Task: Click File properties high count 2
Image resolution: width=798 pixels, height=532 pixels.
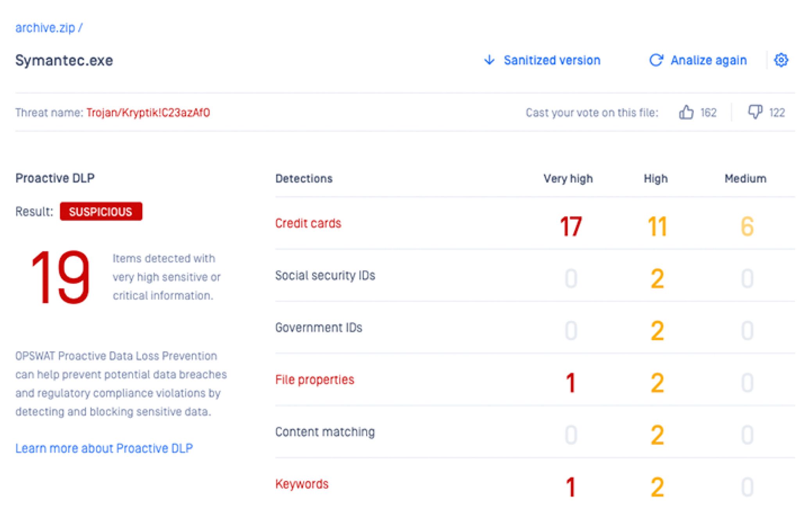Action: pos(657,383)
